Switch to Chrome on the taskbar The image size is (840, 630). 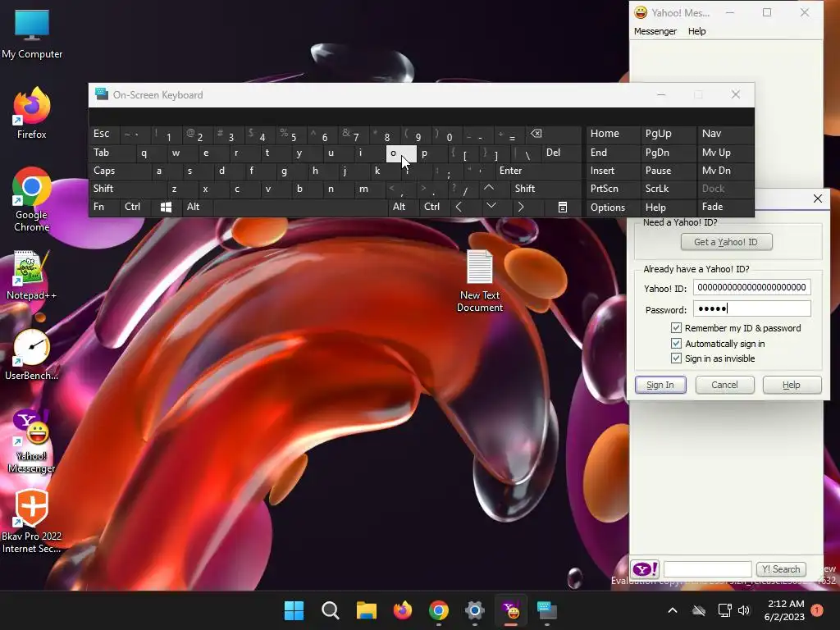439,610
